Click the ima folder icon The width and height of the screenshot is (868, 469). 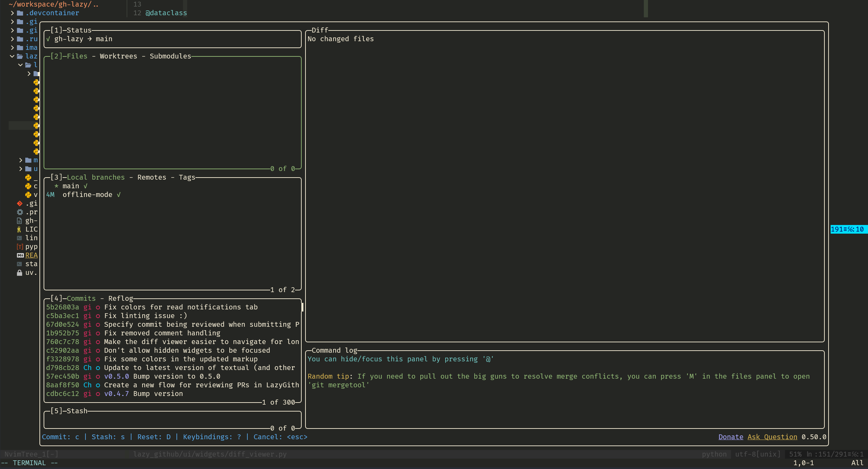(x=20, y=48)
